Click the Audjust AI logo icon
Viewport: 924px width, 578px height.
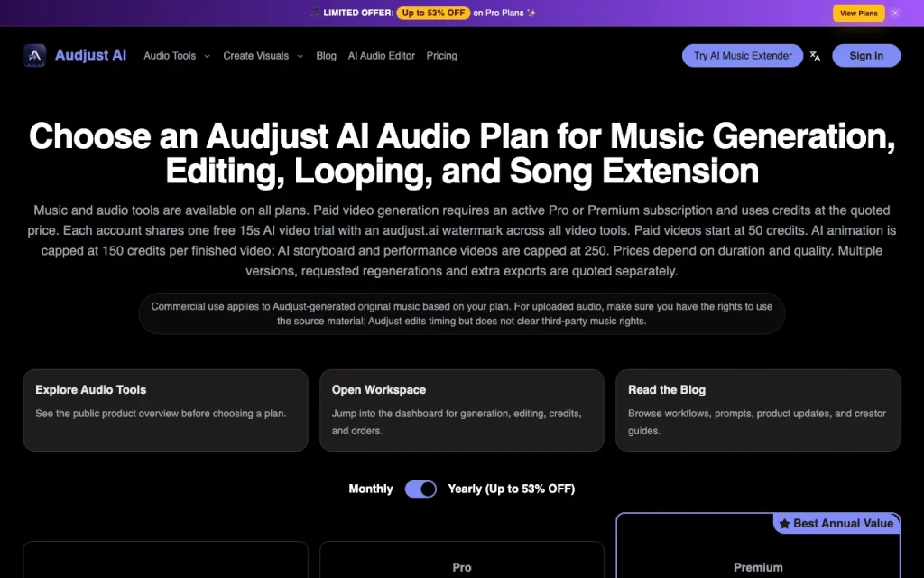click(x=34, y=55)
